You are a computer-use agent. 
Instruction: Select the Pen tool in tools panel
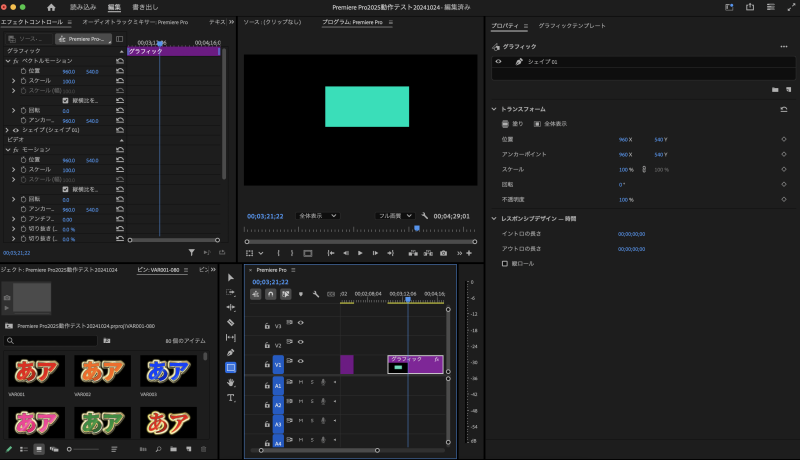[x=231, y=352]
